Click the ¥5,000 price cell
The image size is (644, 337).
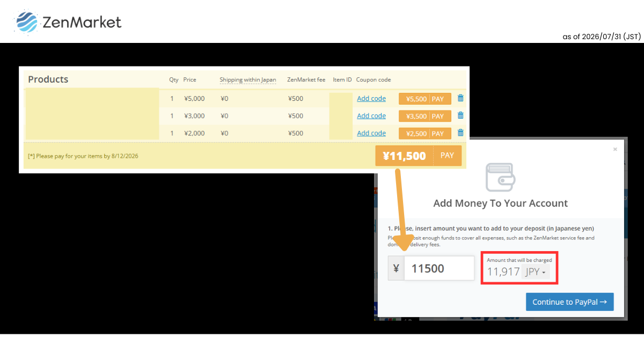pos(194,99)
